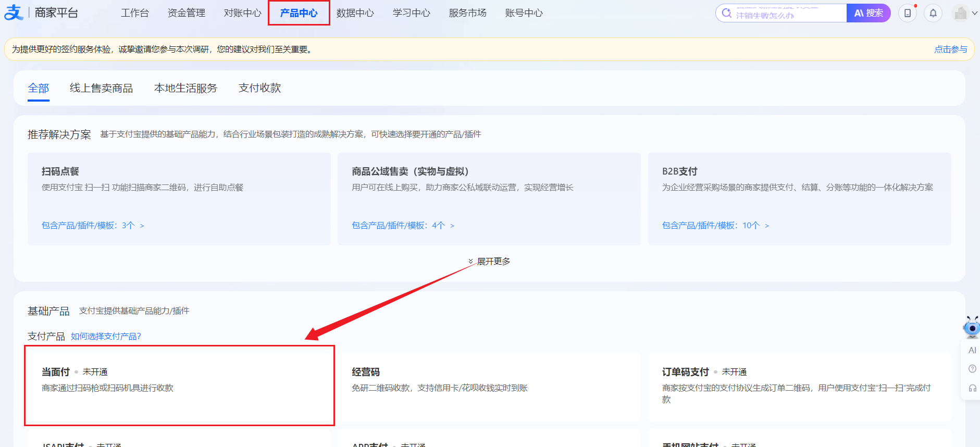
Task: Switch to 线上售卖商品 tab
Action: click(x=101, y=88)
